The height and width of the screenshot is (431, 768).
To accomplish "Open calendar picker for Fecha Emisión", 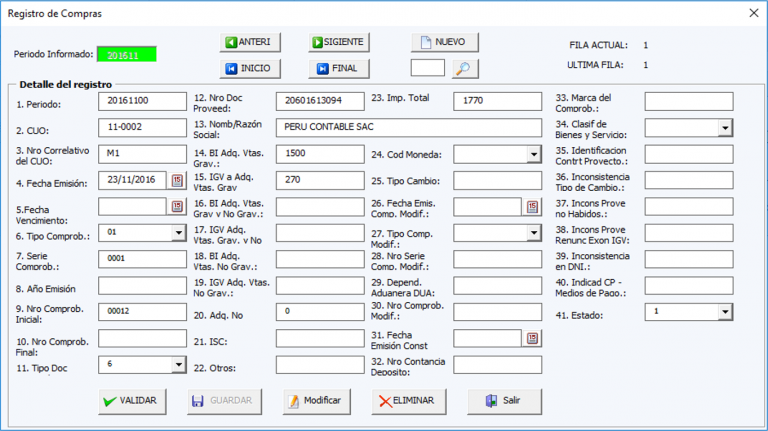I will 178,180.
